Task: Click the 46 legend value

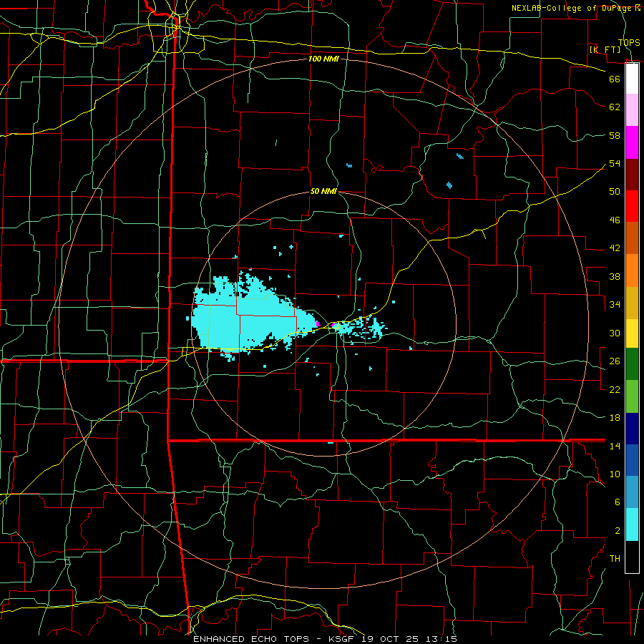Action: click(615, 220)
